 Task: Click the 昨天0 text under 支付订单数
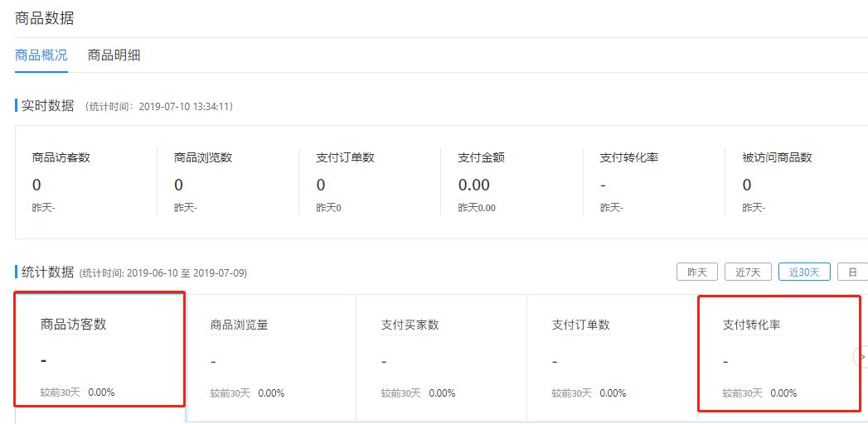[x=328, y=209]
